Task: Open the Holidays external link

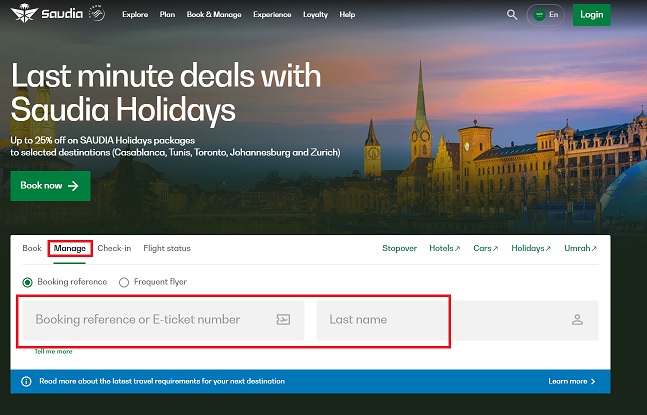Action: [x=531, y=248]
